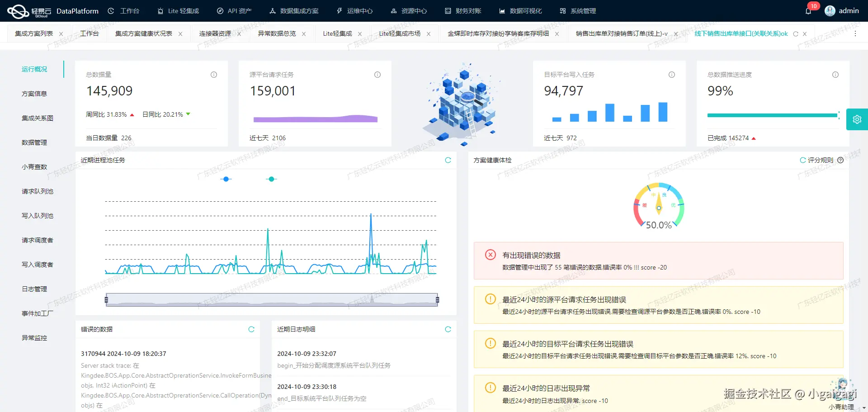The width and height of the screenshot is (868, 412).
Task: View info tooltip on 总数据量 card
Action: pos(213,75)
